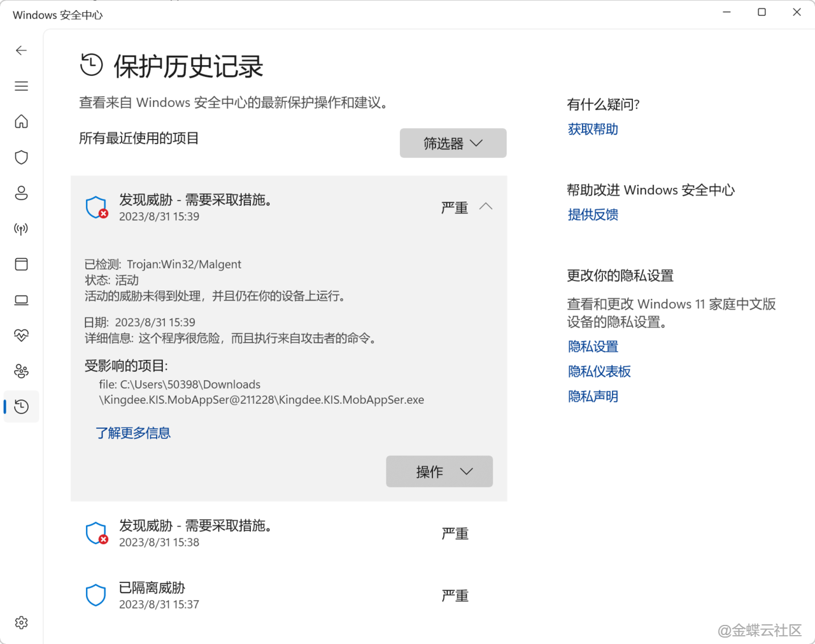Click the threat shield icon dated 15:38
The image size is (815, 644).
coord(96,533)
